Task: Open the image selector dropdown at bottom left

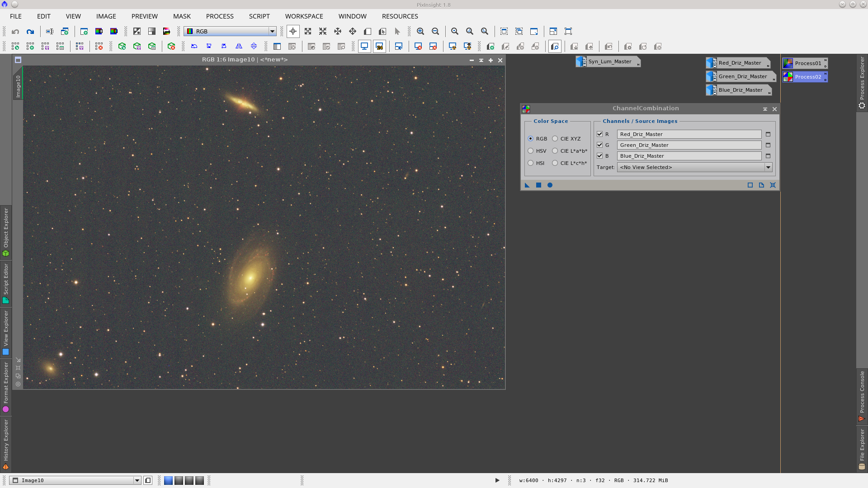Action: click(137, 480)
